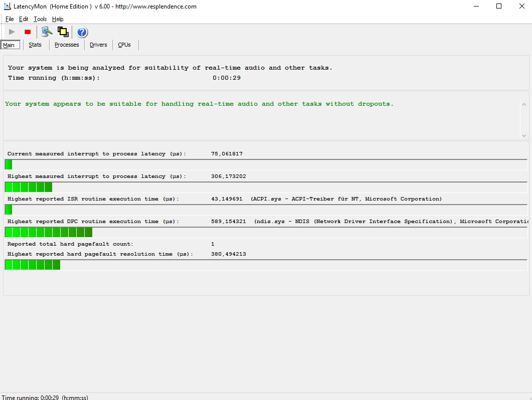
Task: Switch to the Main tab
Action: tap(10, 45)
